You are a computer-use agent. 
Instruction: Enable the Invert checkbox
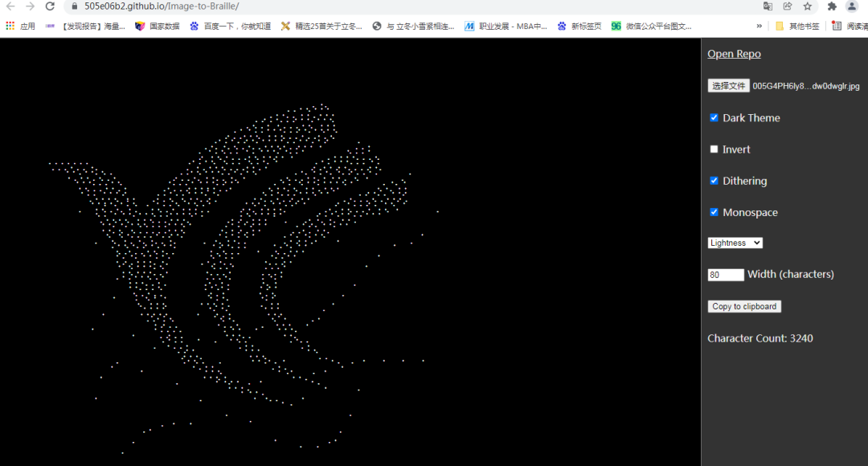pyautogui.click(x=714, y=149)
